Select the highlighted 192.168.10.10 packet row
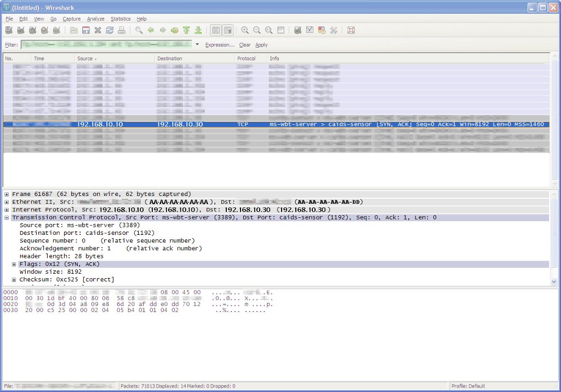This screenshot has height=392, width=561. (x=276, y=124)
